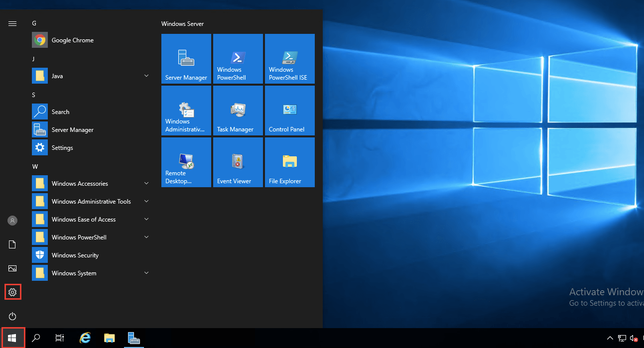The image size is (644, 348).
Task: Open the Event Viewer tile
Action: pyautogui.click(x=238, y=162)
